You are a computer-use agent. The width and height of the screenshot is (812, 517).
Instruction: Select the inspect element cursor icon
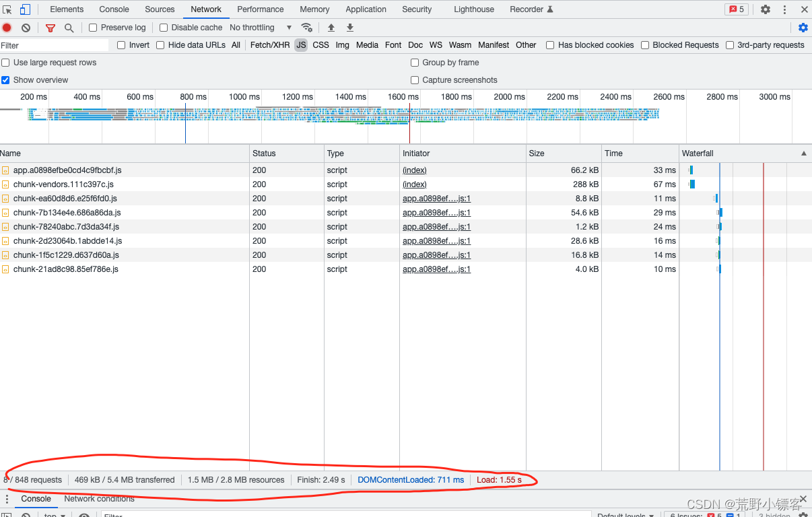(7, 9)
